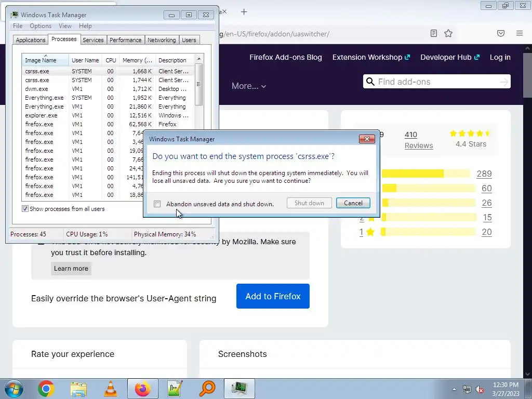
Task: Uncheck Show processes from all users
Action: pyautogui.click(x=25, y=209)
